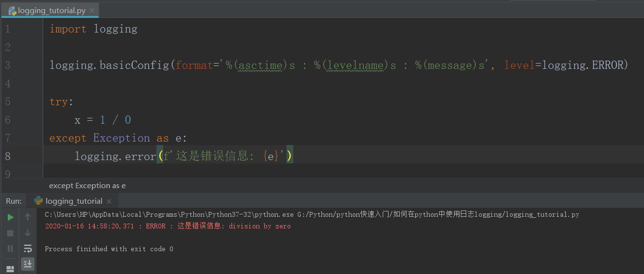Screen dimensions: 644x274
Task: Click the Pause output icon
Action: click(10, 248)
